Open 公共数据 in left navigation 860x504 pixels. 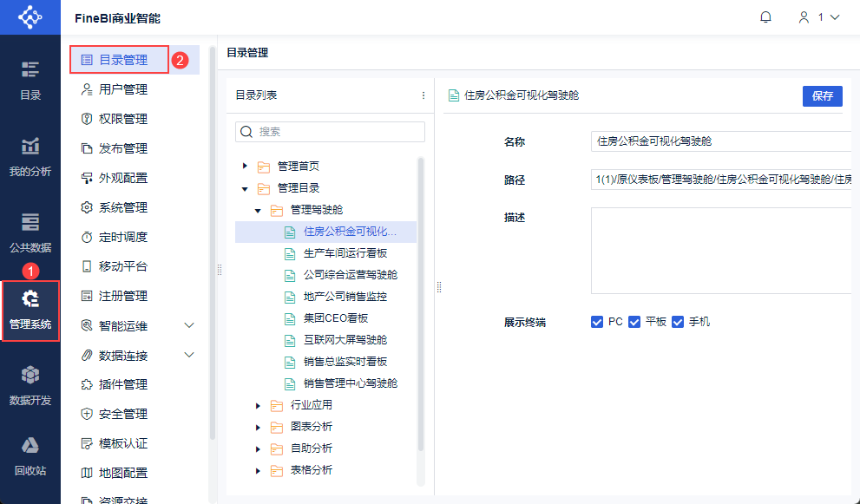click(30, 232)
